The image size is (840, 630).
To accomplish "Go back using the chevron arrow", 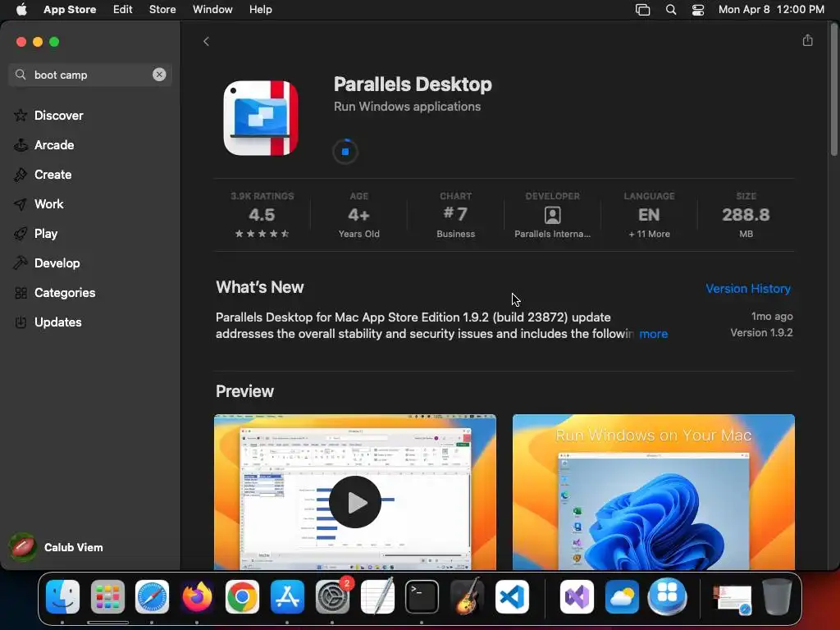I will coord(206,42).
